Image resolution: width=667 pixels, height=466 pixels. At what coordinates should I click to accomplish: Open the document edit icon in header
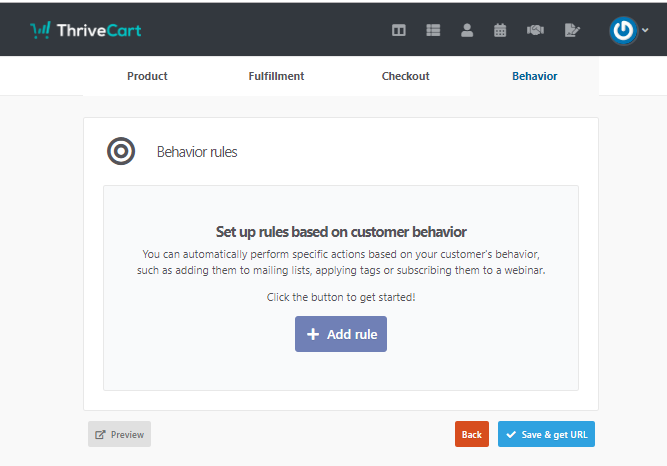coord(572,30)
